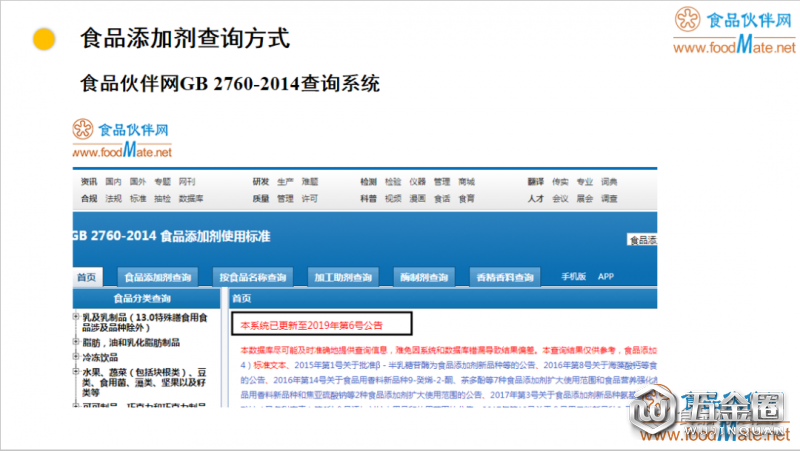Open the 食育 navigation link

(x=466, y=198)
